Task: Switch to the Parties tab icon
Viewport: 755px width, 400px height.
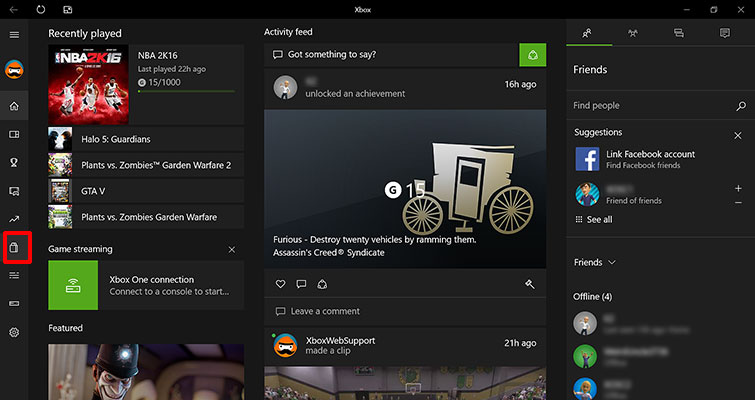Action: pos(633,33)
